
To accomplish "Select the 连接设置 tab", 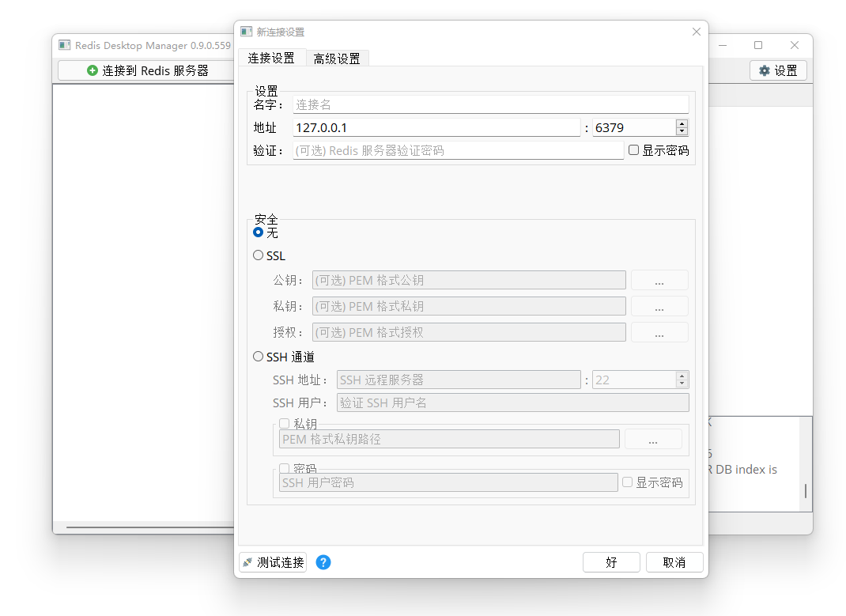I will coord(271,58).
